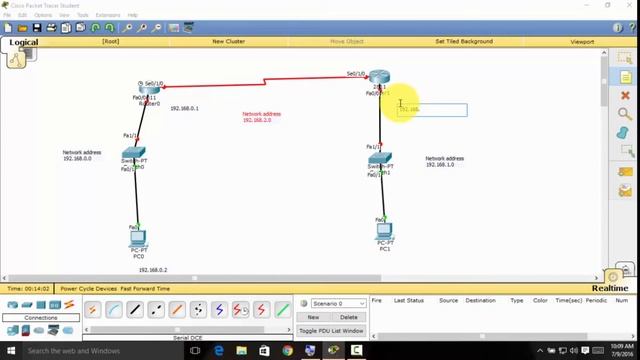Switch to the Logical workspace tab
Viewport: 640px width, 360px height.
click(23, 42)
